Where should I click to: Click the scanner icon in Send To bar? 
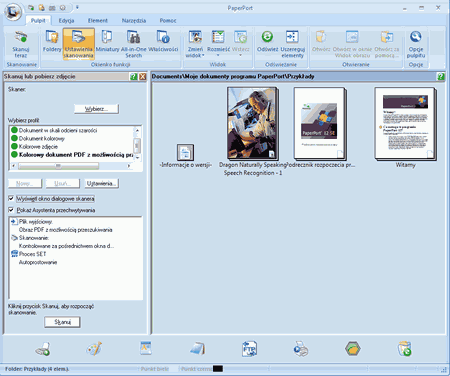(x=43, y=349)
